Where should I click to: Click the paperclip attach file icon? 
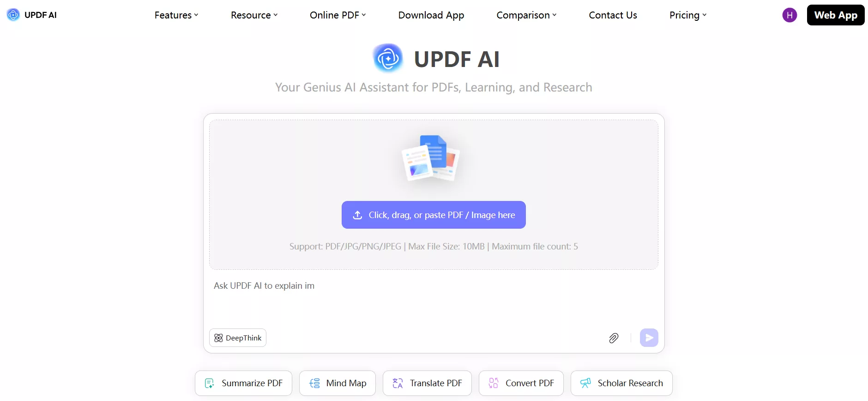614,338
